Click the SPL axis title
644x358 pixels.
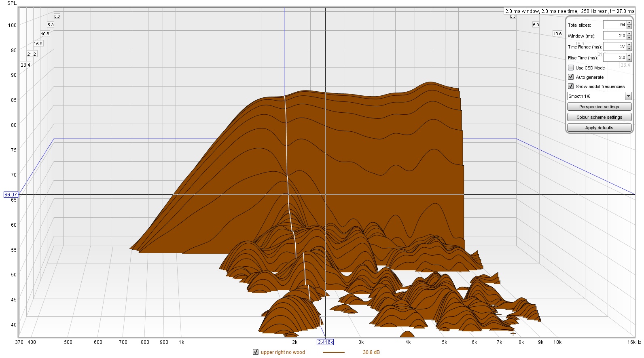click(12, 3)
